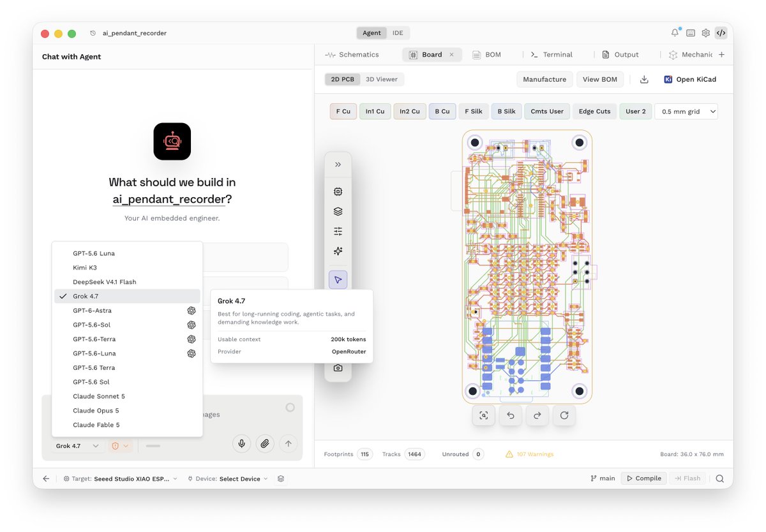Switch to the Schematics tab
766x532 pixels.
coord(352,55)
